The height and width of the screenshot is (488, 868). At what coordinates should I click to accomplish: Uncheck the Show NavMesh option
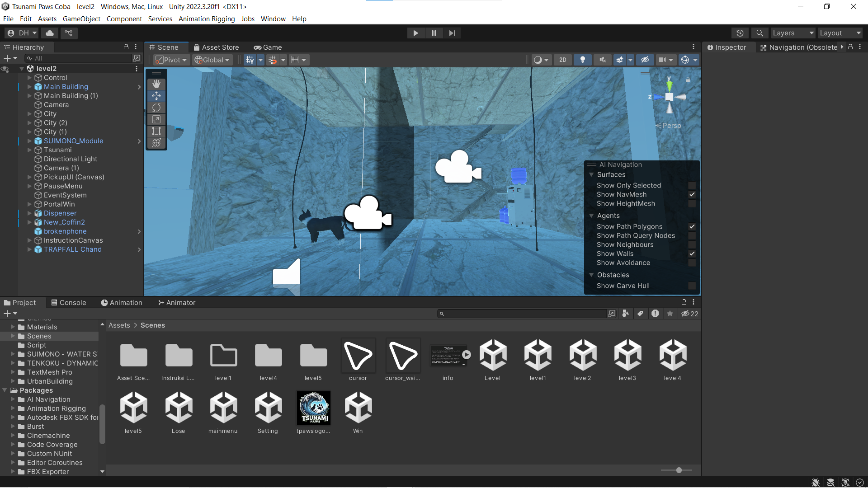tap(692, 194)
